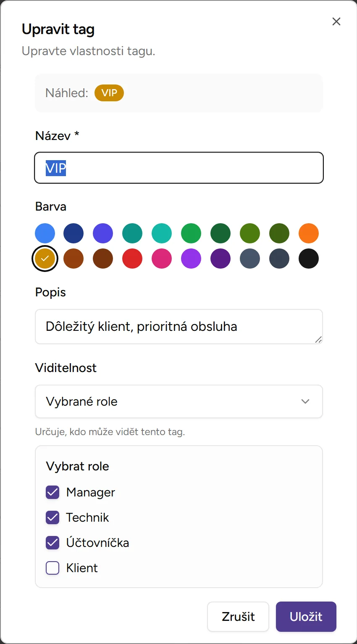This screenshot has height=644, width=357.
Task: Open the Viditelnost dropdown
Action: [178, 401]
